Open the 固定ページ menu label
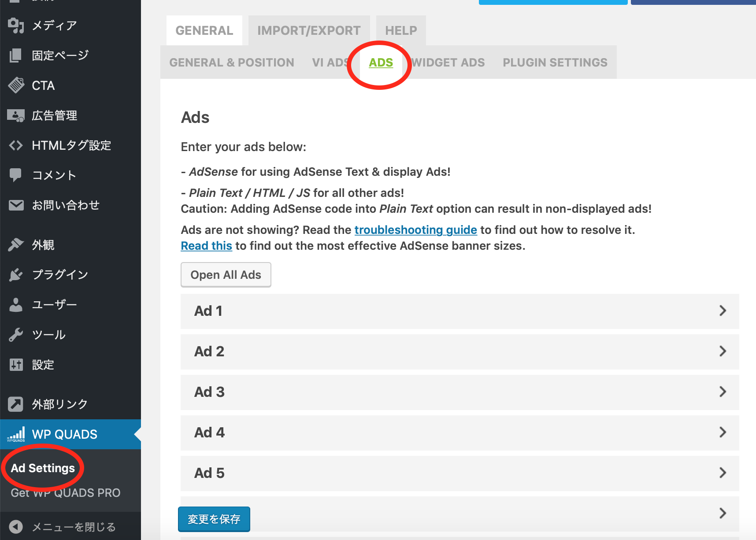The height and width of the screenshot is (540, 756). click(x=60, y=55)
